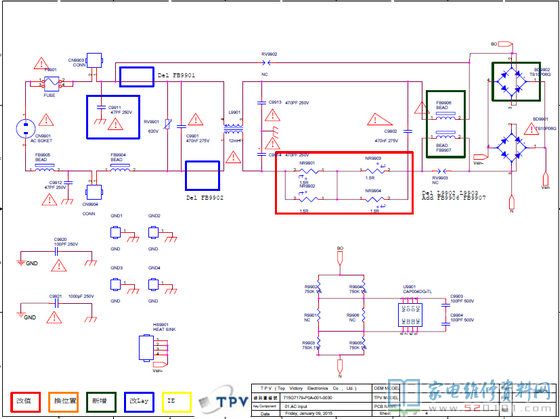Select the RV9901 varistor symbol

click(167, 125)
